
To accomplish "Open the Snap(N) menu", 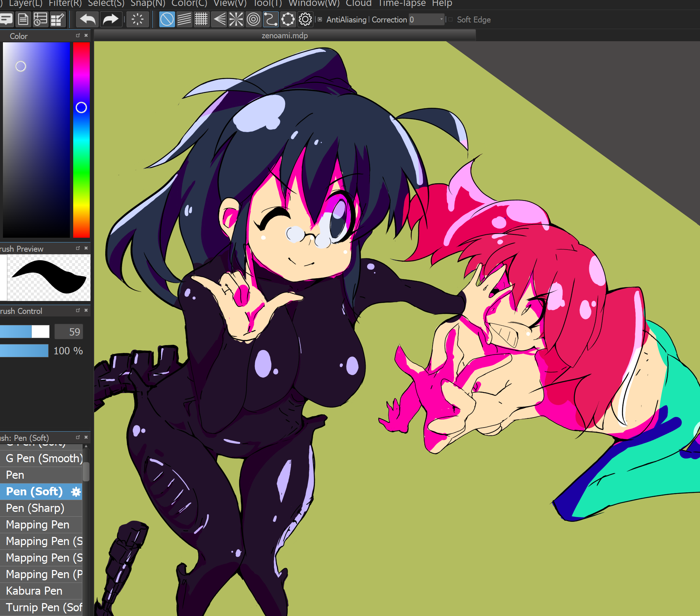I will (148, 4).
